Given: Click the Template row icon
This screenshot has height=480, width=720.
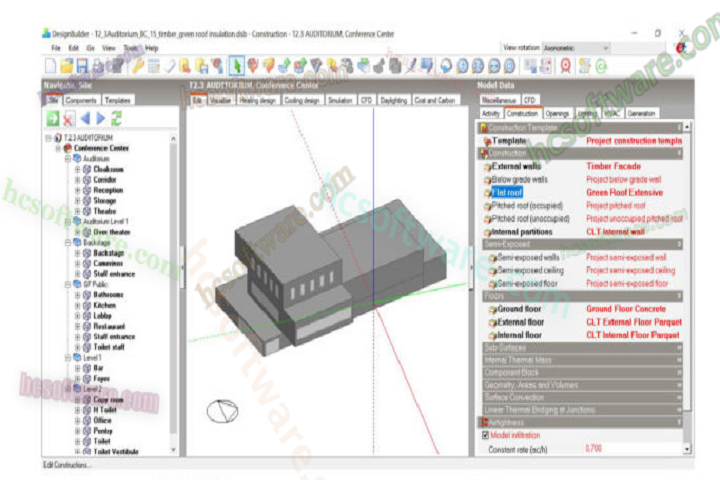Looking at the screenshot, I should pyautogui.click(x=487, y=141).
